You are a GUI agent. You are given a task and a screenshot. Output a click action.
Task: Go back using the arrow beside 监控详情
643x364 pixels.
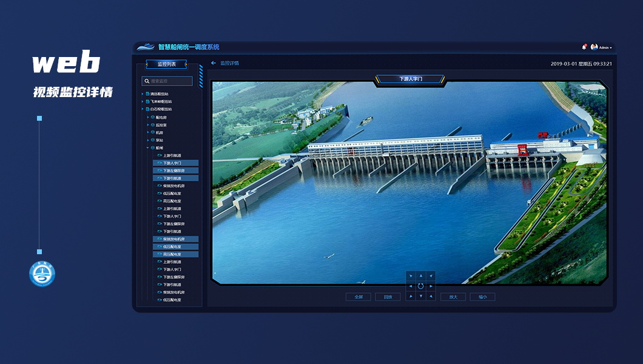(214, 63)
